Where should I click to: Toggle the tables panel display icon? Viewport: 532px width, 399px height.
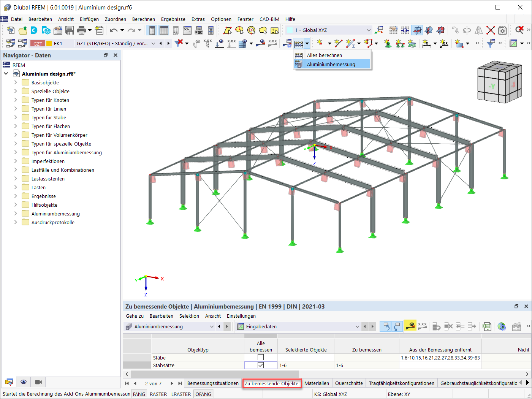click(x=164, y=30)
